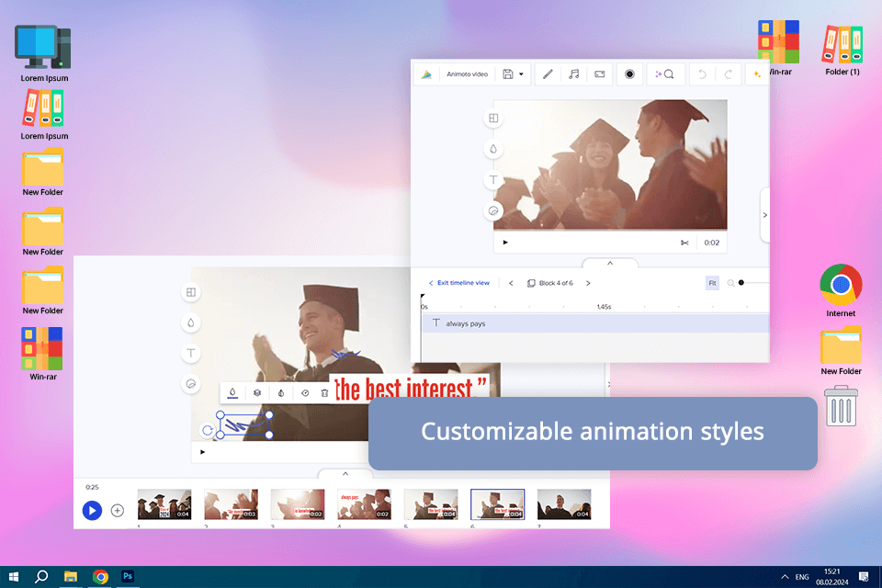The height and width of the screenshot is (588, 882).
Task: Click the save disk icon in the toolbar
Action: click(508, 74)
